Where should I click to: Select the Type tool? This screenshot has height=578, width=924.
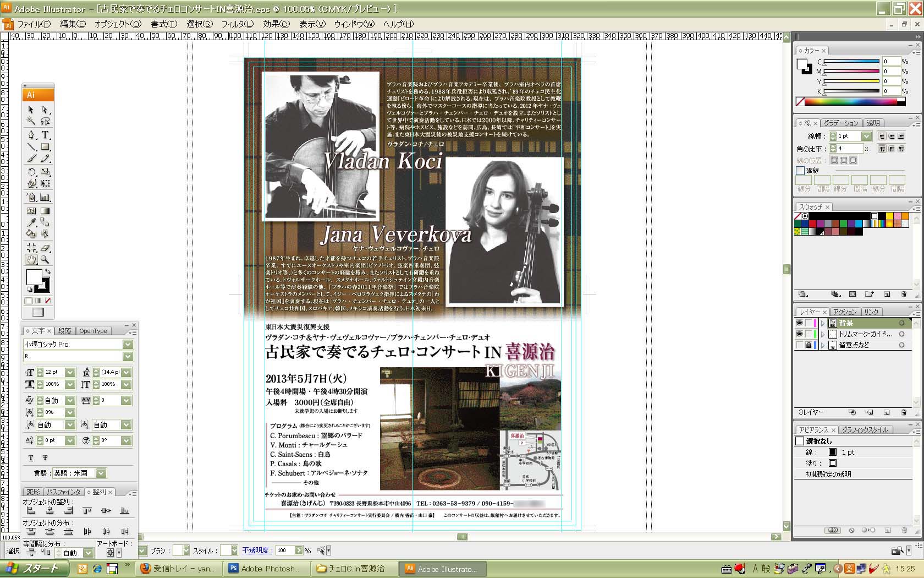[x=46, y=135]
